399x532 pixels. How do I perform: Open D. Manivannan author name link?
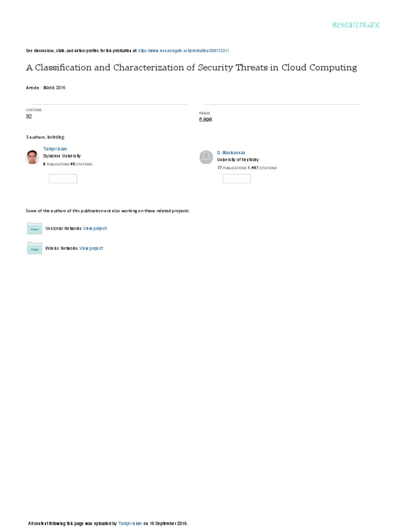coord(231,152)
